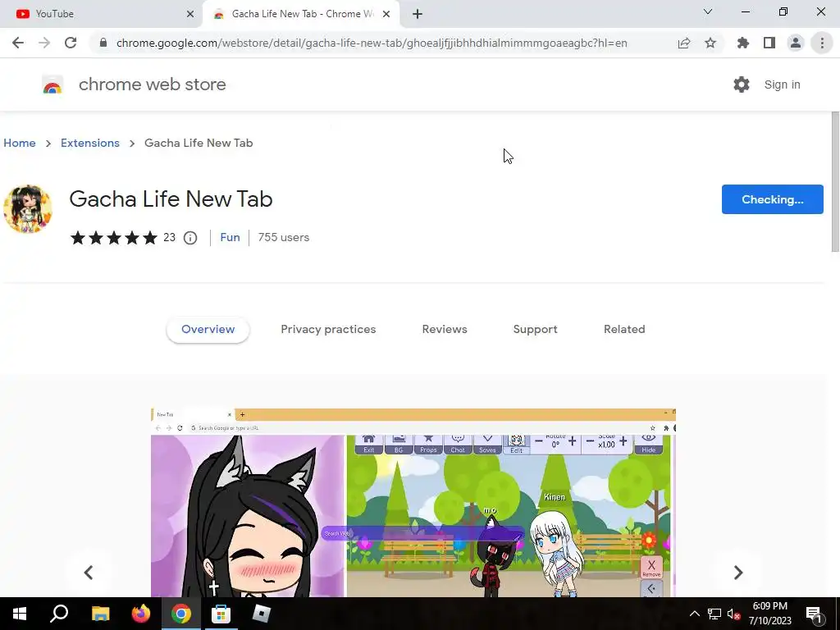Viewport: 840px width, 630px height.
Task: Click the Home breadcrumb link
Action: pos(20,143)
